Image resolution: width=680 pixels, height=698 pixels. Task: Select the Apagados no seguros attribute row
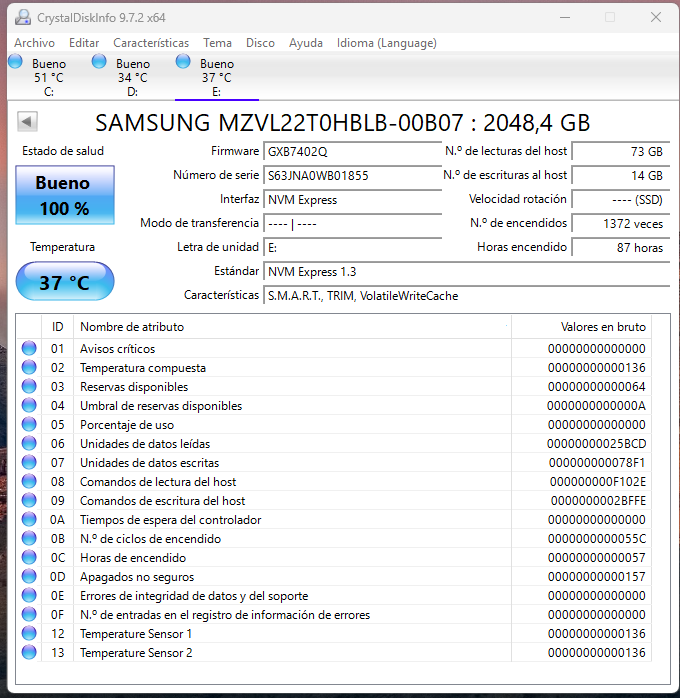pos(292,577)
